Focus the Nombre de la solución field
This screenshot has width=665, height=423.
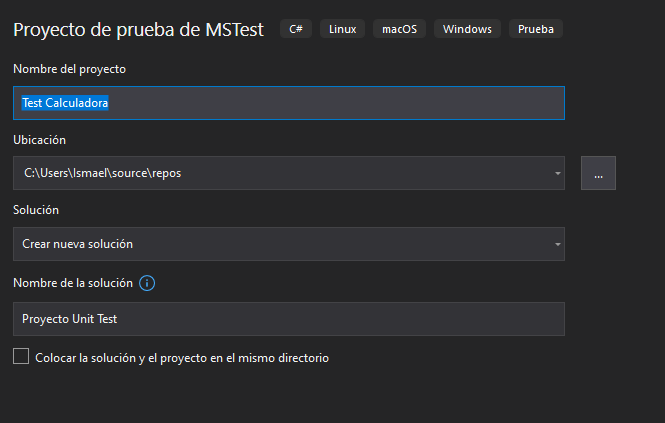289,319
